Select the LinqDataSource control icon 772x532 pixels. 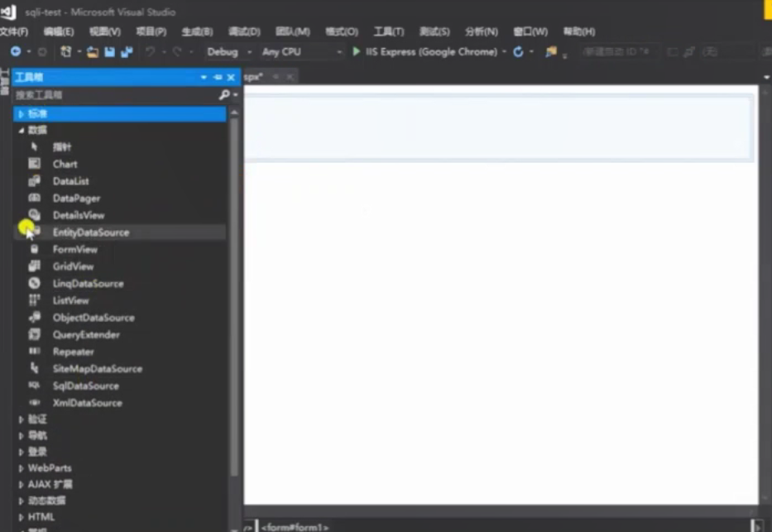point(34,283)
